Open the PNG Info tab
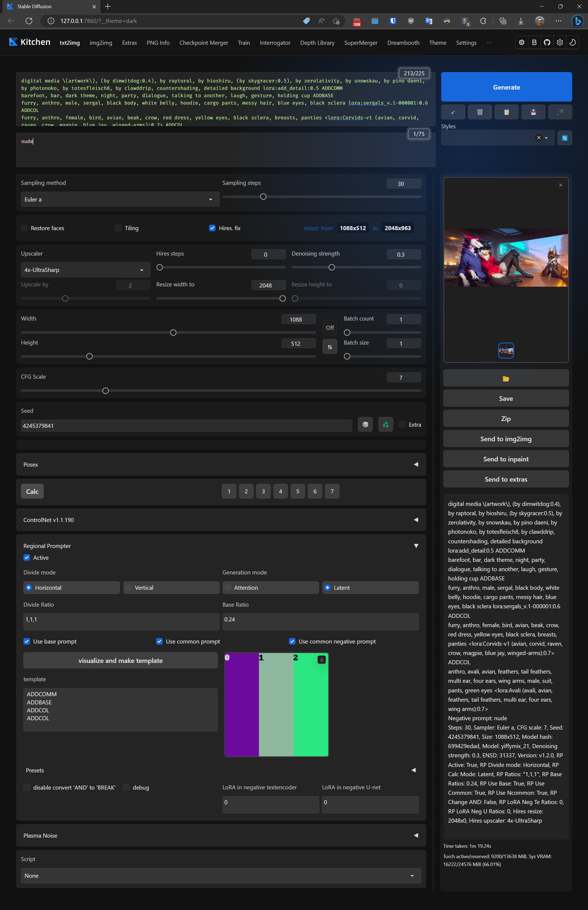 click(158, 43)
